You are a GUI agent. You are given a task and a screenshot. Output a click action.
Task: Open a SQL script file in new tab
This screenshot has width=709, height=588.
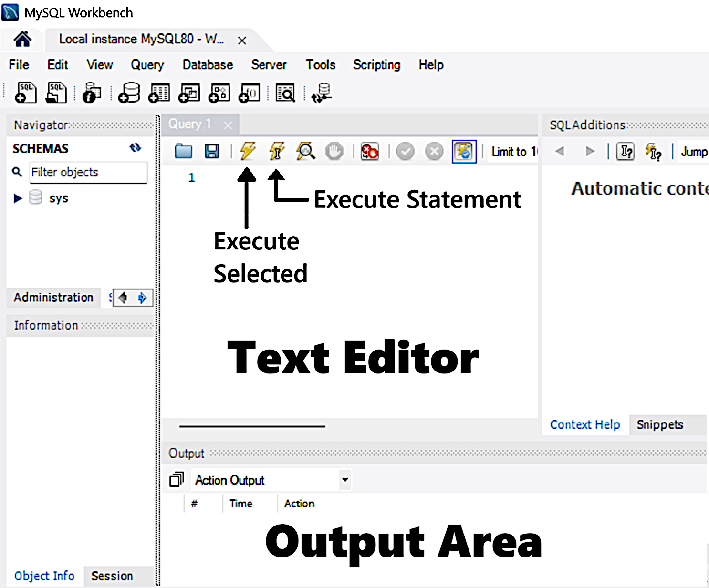(x=56, y=93)
